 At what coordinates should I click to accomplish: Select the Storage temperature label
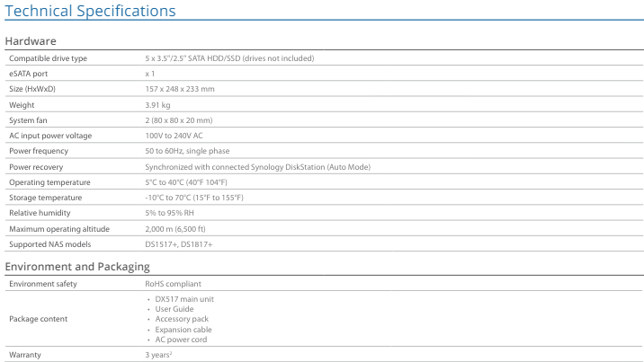pos(45,198)
